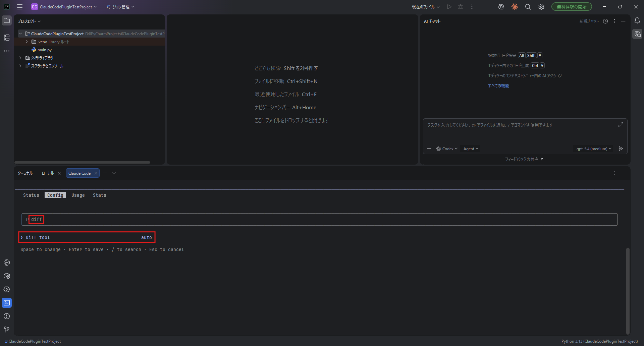644x346 pixels.
Task: Open the notifications bell icon
Action: (x=637, y=21)
